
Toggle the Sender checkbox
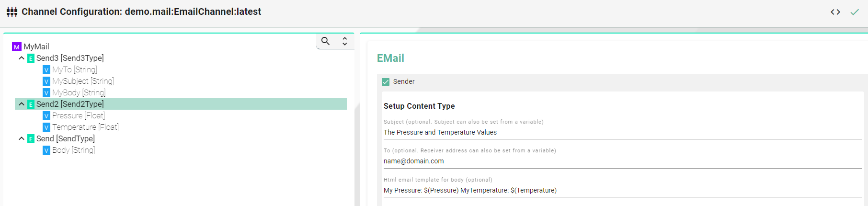(386, 82)
